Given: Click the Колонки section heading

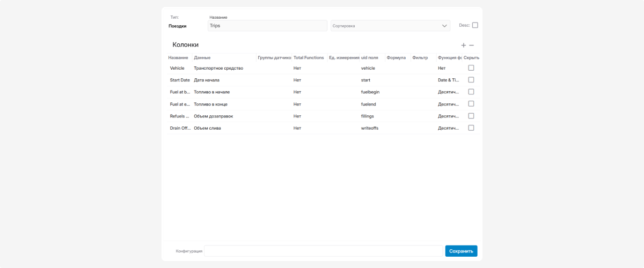Looking at the screenshot, I should [186, 44].
